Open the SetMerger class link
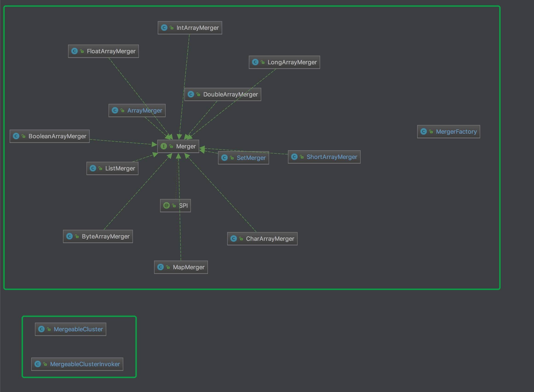The height and width of the screenshot is (392, 534). (x=251, y=158)
